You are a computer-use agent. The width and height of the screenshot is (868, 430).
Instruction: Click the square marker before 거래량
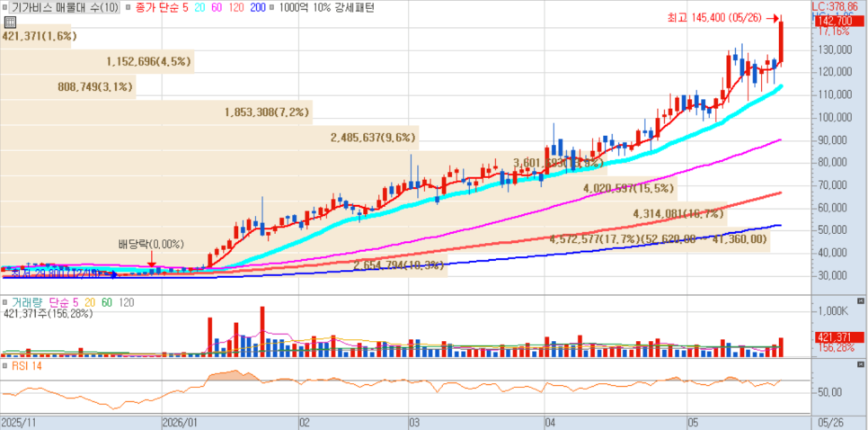click(x=5, y=303)
